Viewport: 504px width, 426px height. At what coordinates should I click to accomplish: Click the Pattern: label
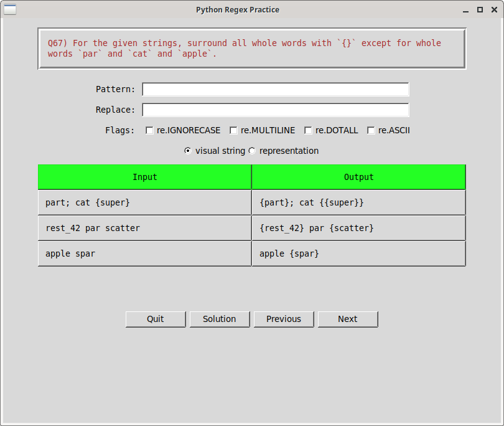[x=115, y=89]
